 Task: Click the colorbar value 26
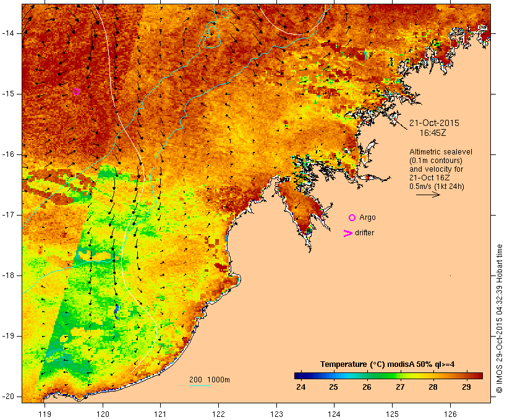[x=367, y=387]
